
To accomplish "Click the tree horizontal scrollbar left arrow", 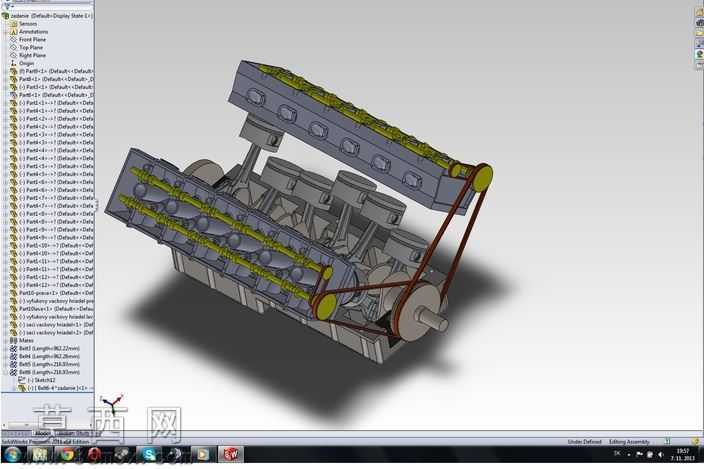I will coord(4,425).
